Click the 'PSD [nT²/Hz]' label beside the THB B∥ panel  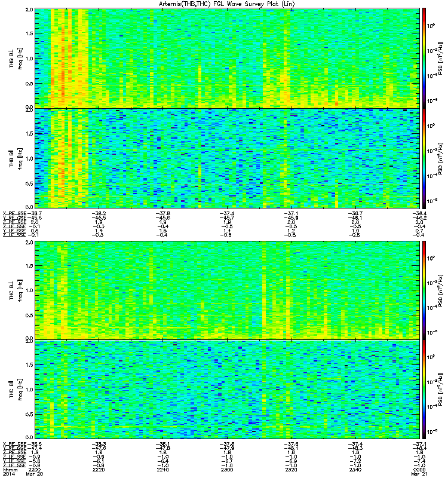coord(440,158)
